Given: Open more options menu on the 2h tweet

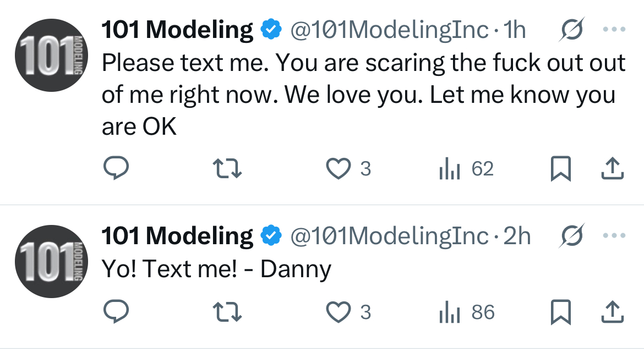Looking at the screenshot, I should 614,235.
